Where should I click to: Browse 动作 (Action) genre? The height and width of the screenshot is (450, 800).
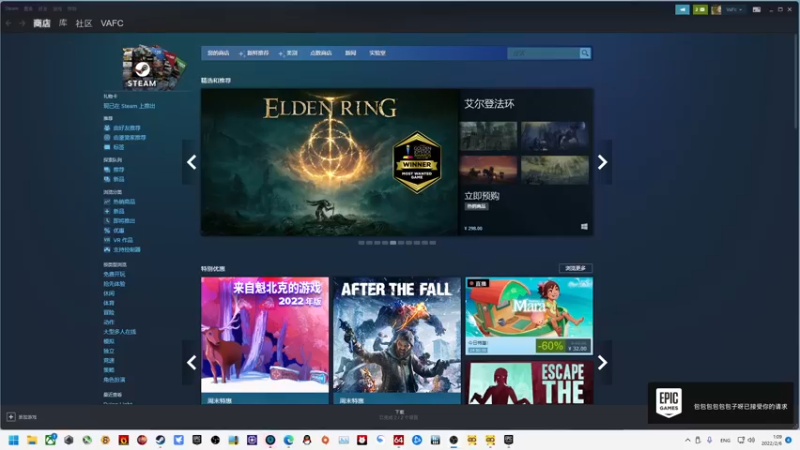(x=109, y=322)
